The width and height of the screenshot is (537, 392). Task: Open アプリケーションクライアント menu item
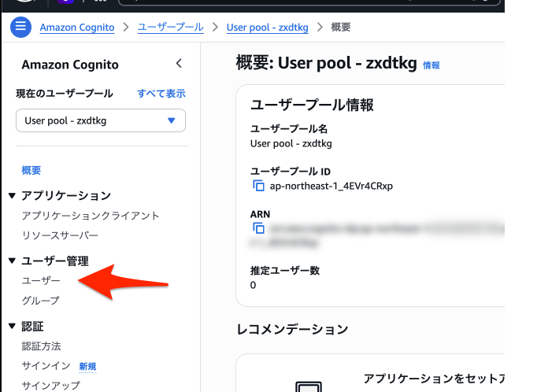(91, 216)
